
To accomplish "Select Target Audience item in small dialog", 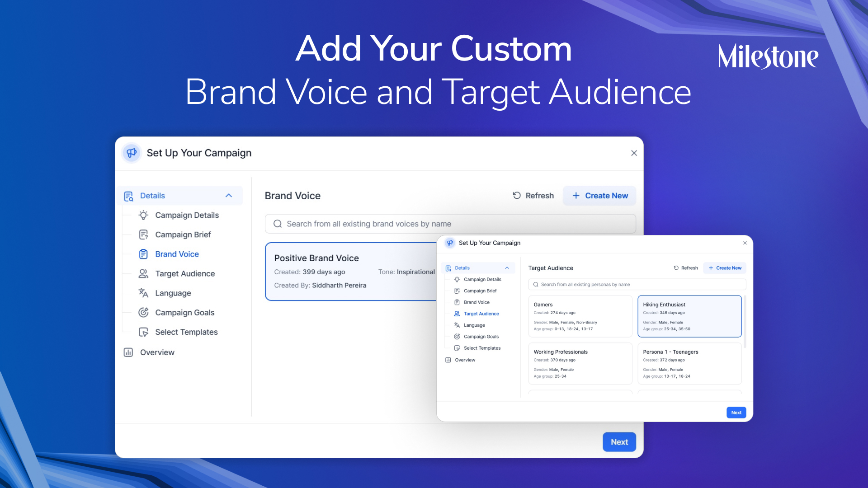I will (481, 314).
